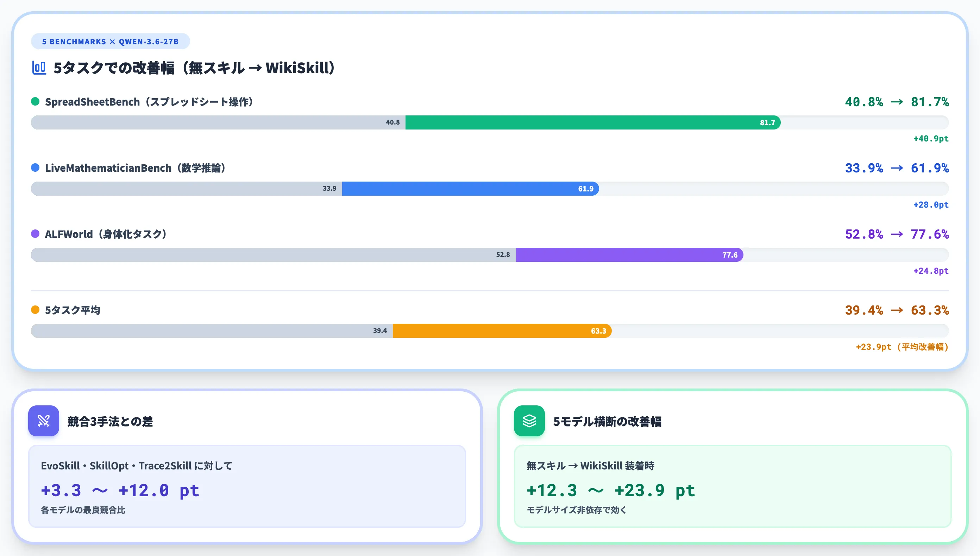
Task: Click the orange dot next to 5タスク平均
Action: click(x=35, y=310)
